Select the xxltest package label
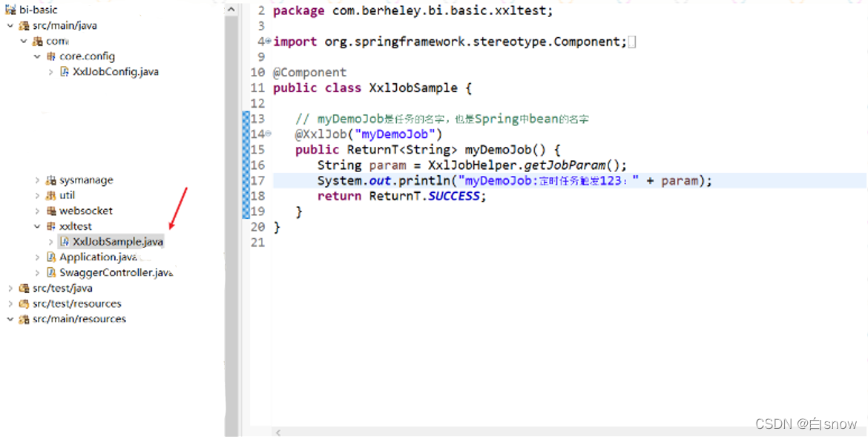Screen dimensions: 868x437 pos(76,226)
